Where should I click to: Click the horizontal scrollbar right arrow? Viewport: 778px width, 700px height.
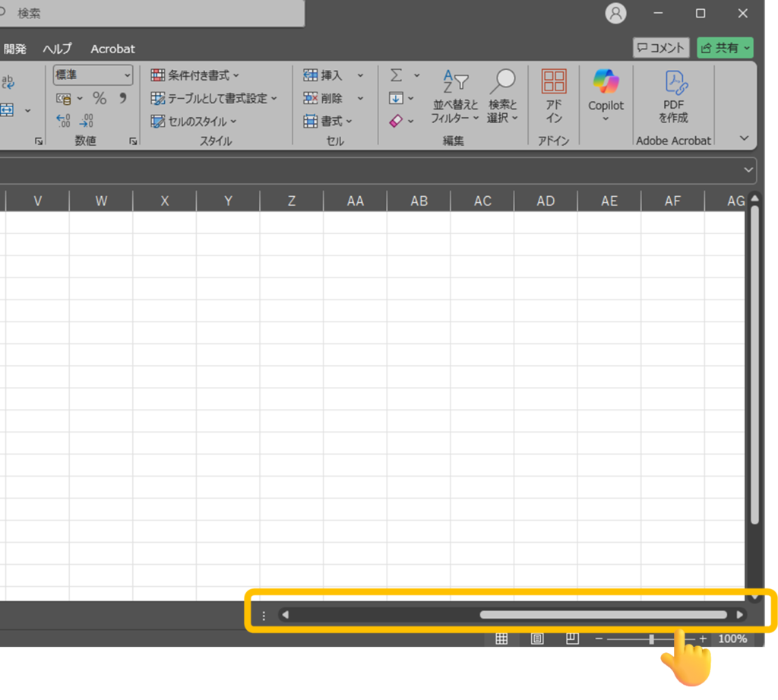[740, 615]
